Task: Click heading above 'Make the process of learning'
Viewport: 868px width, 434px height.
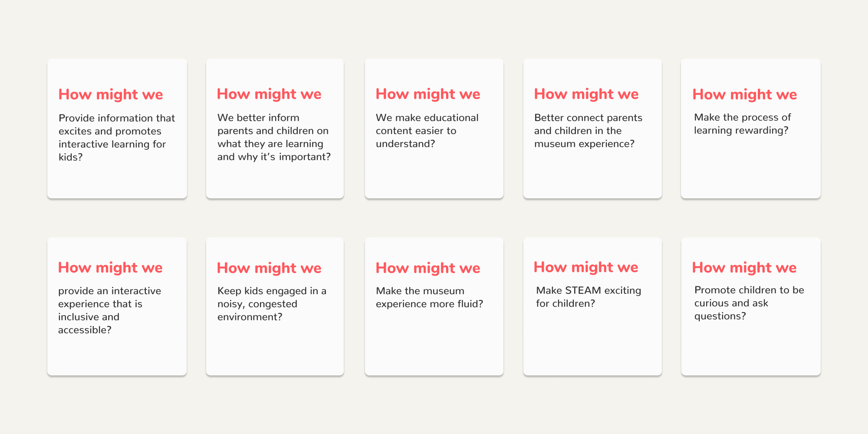Action: pyautogui.click(x=745, y=95)
